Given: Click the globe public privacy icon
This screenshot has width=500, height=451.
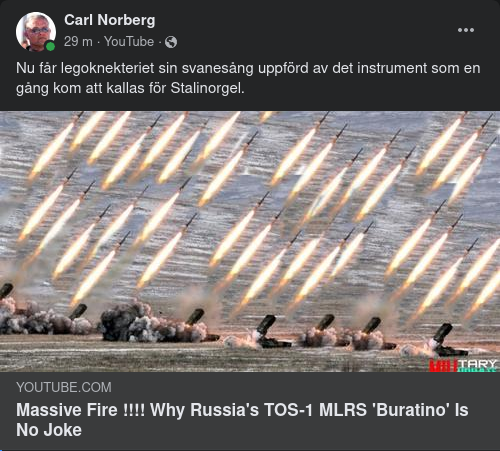Looking at the screenshot, I should click(171, 42).
